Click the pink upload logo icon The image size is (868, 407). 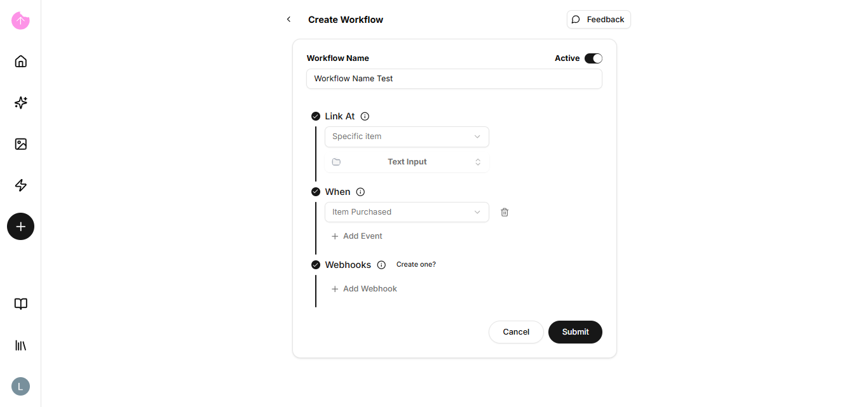20,20
